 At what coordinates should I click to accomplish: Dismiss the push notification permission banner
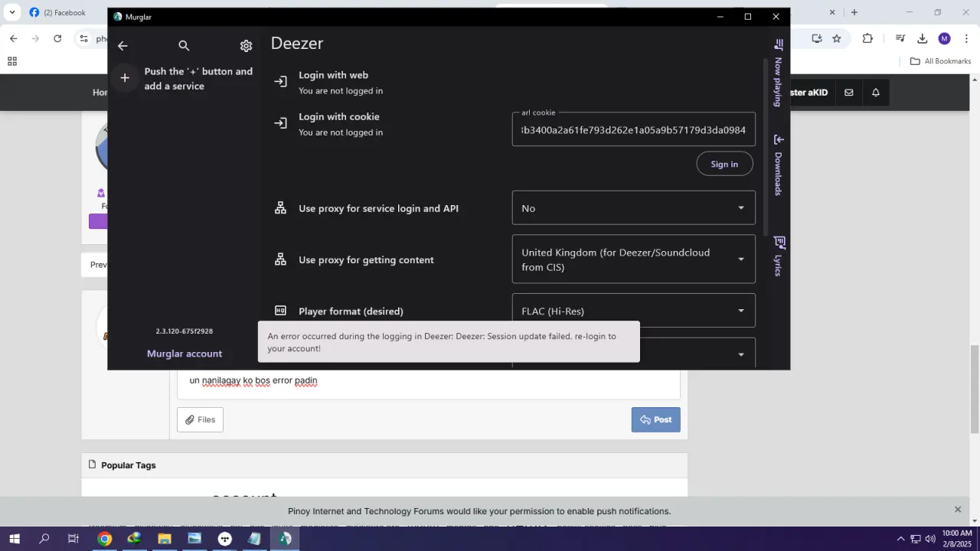pos(958,510)
